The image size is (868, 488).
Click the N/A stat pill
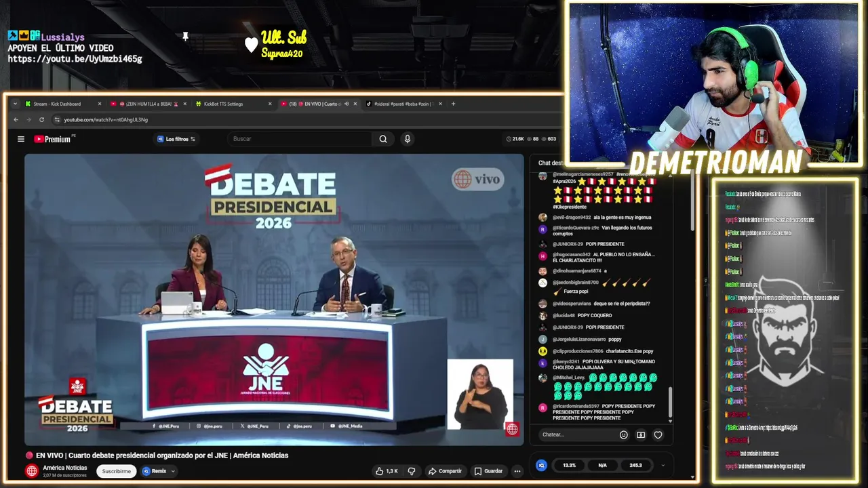click(602, 465)
